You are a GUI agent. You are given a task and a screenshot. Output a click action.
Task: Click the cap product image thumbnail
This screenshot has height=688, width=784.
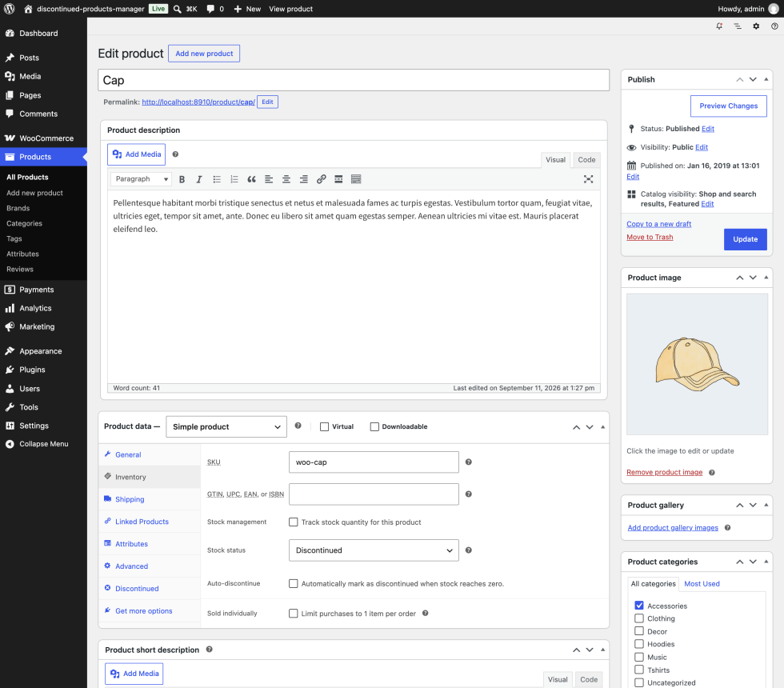click(697, 364)
